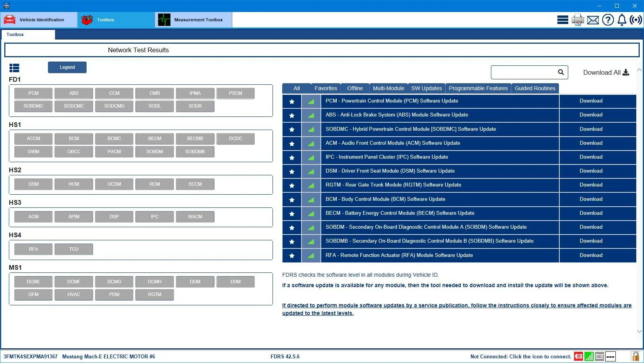Toggle favorite star for RGTM Software Update
644x363 pixels.
pyautogui.click(x=292, y=185)
